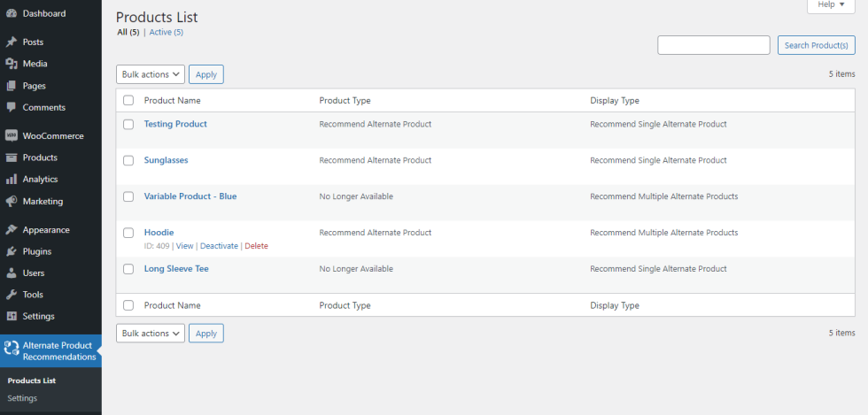Check the Testing Product row checkbox
This screenshot has height=415, width=868.
[x=128, y=124]
